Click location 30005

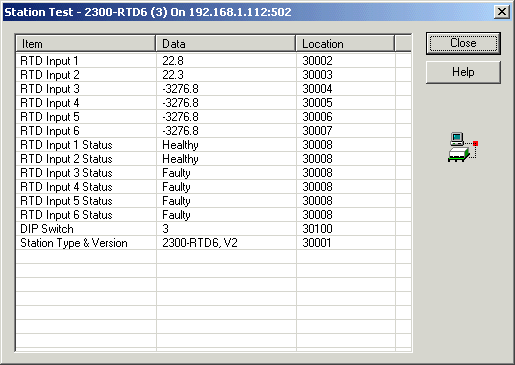[x=317, y=103]
